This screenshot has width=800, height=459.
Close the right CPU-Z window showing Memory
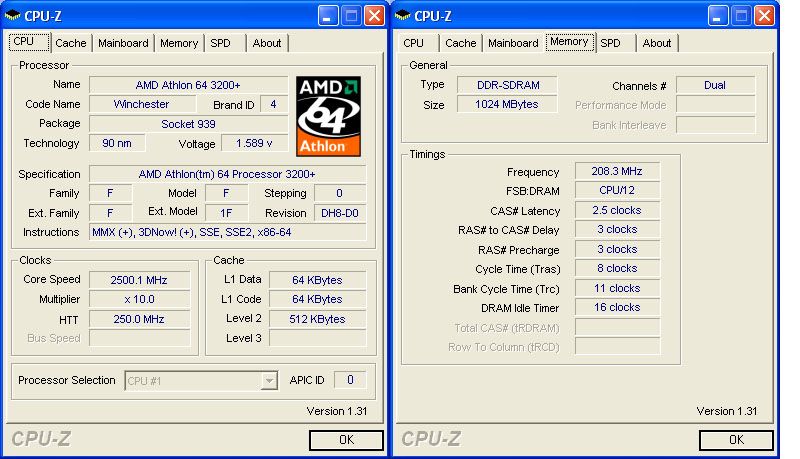click(763, 15)
